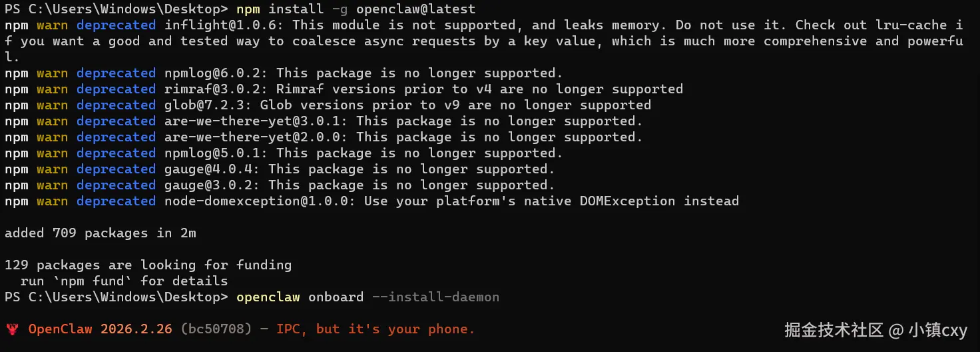Click the 'openclaw' command in second prompt
This screenshot has width=980, height=352.
coord(268,297)
